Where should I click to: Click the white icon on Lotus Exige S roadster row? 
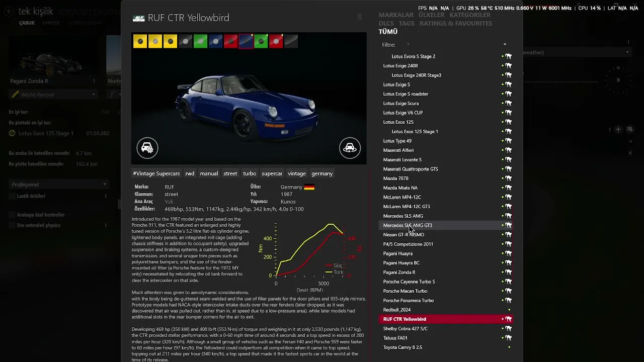click(x=509, y=94)
